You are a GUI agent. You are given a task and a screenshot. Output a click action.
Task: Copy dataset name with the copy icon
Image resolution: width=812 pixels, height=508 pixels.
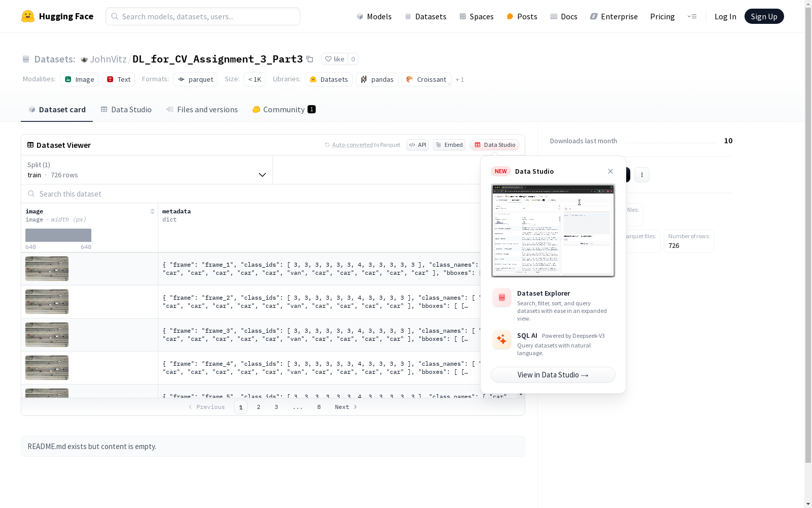(x=310, y=59)
